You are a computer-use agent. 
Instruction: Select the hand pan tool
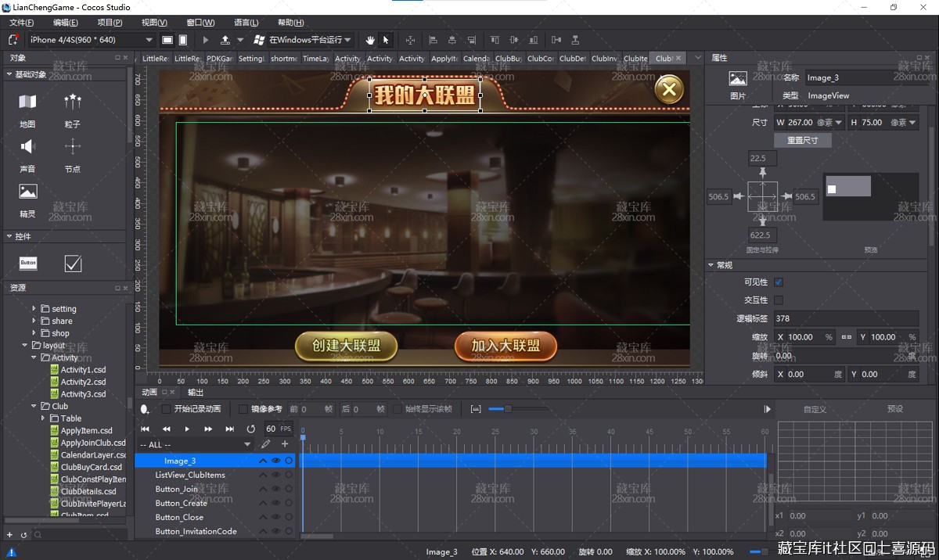click(x=369, y=40)
